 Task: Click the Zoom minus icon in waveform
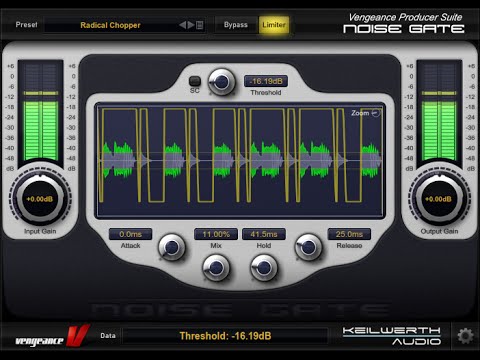pos(376,113)
